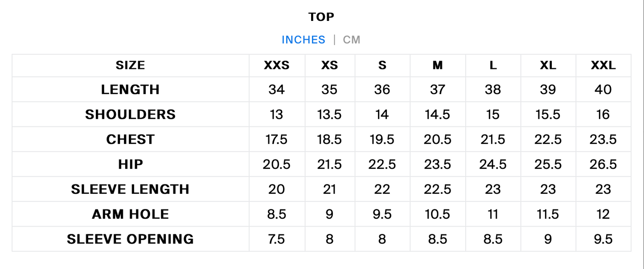Click the HIP row label
This screenshot has height=269, width=644.
(130, 164)
